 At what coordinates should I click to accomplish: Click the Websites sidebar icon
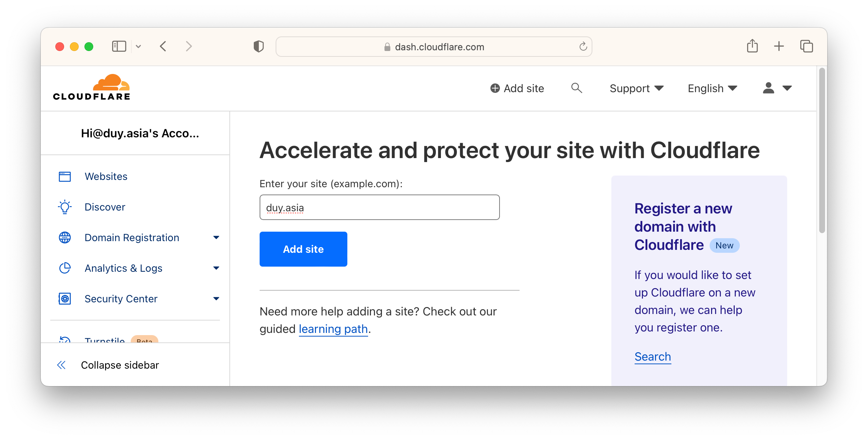64,176
